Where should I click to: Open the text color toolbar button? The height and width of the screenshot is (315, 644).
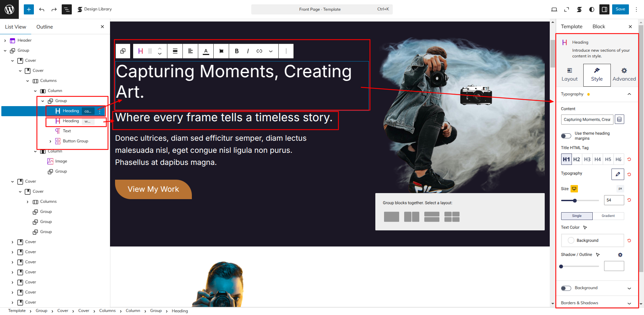click(x=206, y=51)
